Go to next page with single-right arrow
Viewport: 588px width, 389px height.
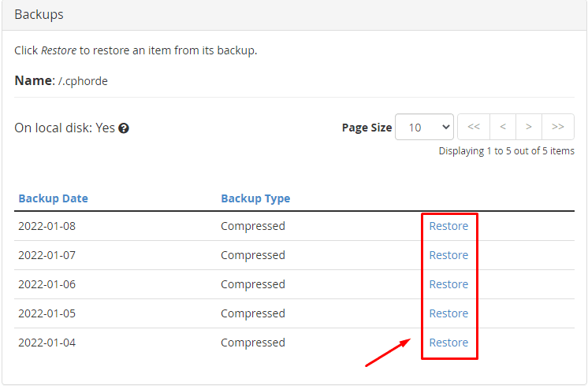tap(529, 127)
